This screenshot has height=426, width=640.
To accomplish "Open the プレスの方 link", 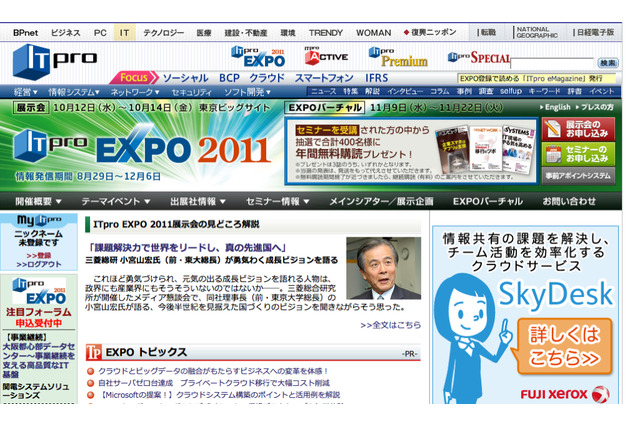I will point(594,107).
